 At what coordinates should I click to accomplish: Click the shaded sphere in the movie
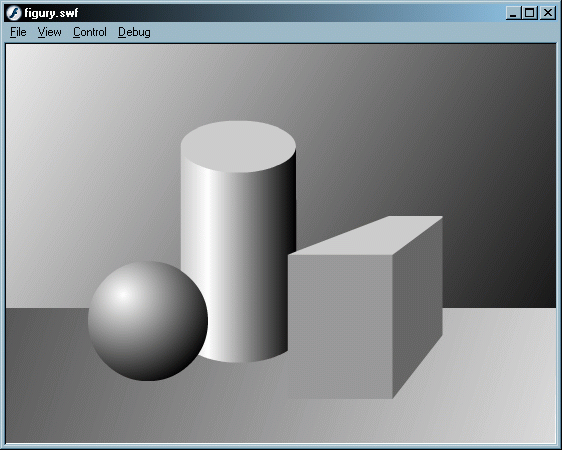coord(148,321)
